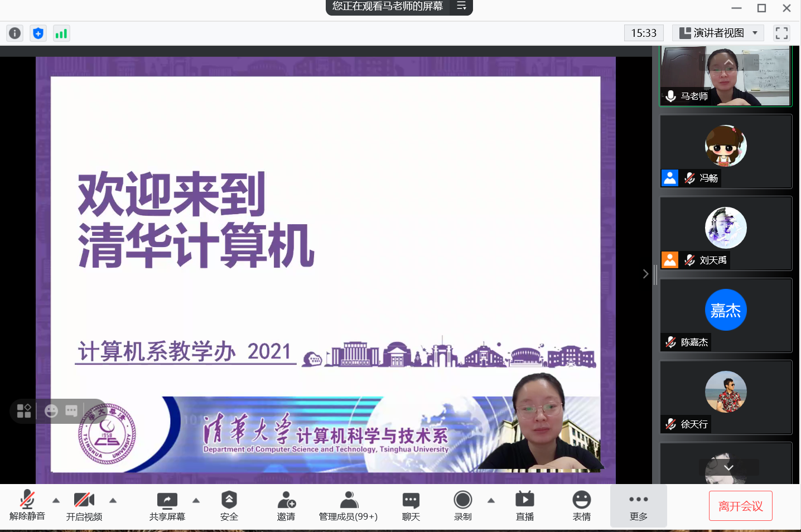Open the 聊天 chat panel
Screen dimensions: 801x532
(411, 506)
